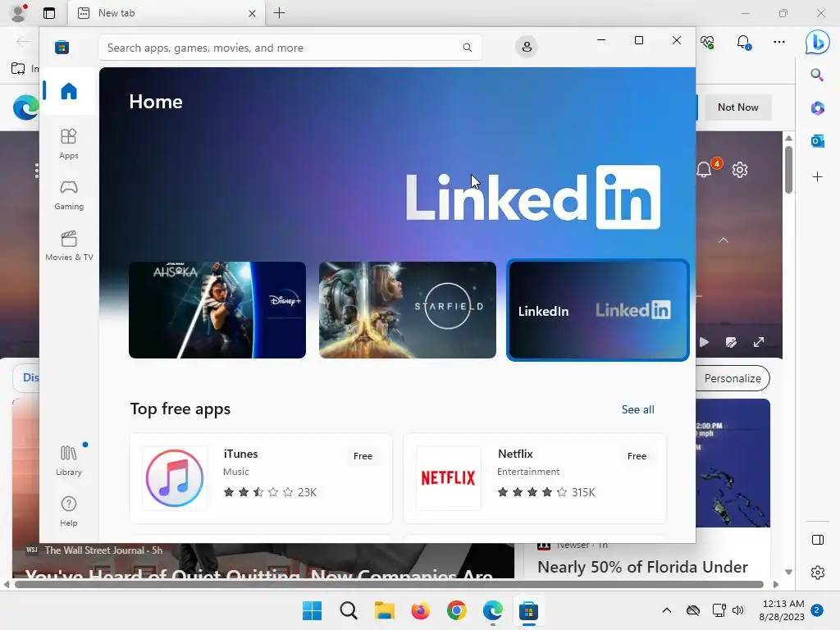Click the Edge notifications bell in toolbar
The height and width of the screenshot is (630, 840).
(743, 42)
